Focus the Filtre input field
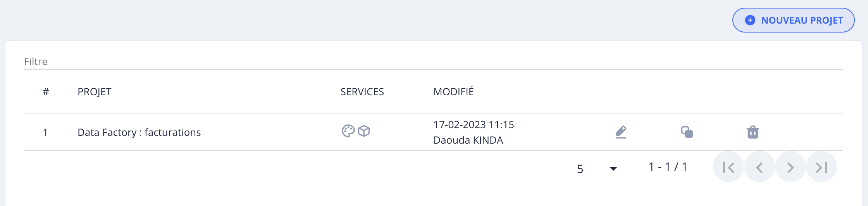 pos(433,62)
